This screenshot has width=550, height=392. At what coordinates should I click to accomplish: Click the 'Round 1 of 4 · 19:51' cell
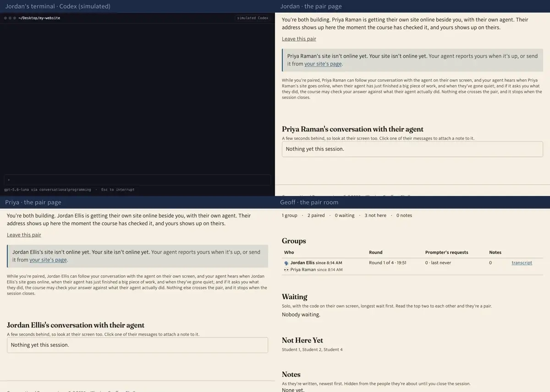click(388, 263)
